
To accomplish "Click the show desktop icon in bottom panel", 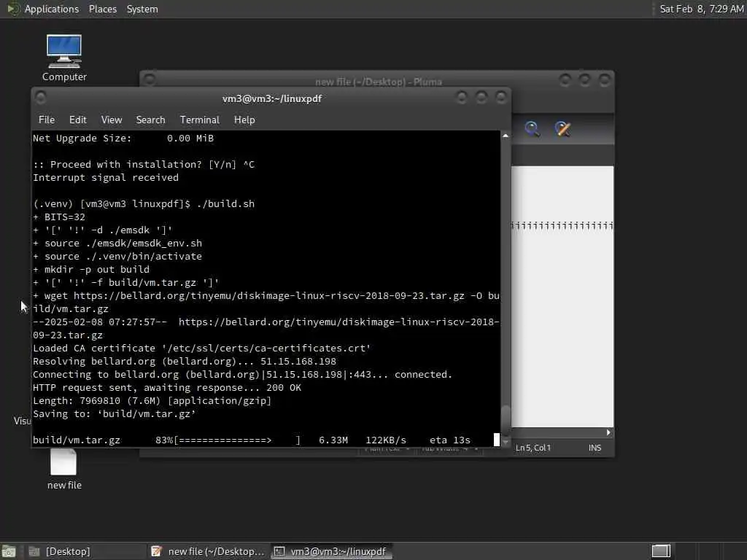I will [9, 551].
